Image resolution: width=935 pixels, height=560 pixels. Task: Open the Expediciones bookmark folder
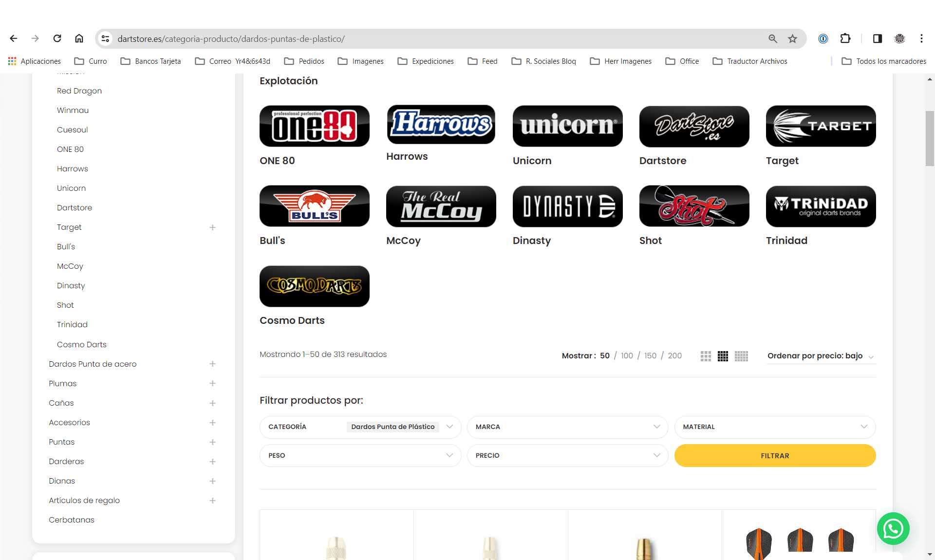coord(426,61)
